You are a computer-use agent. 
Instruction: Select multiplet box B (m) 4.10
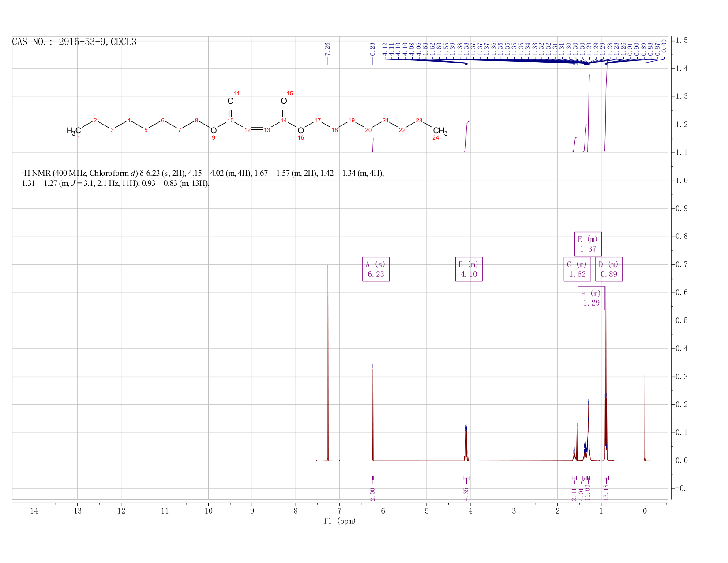click(469, 269)
